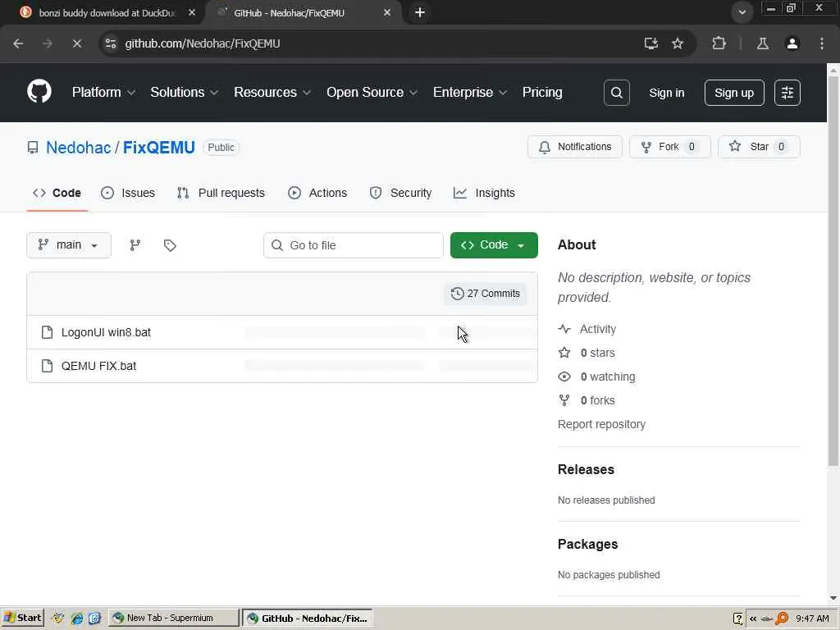View branches icon next to main
This screenshot has height=630, width=840.
pos(135,244)
